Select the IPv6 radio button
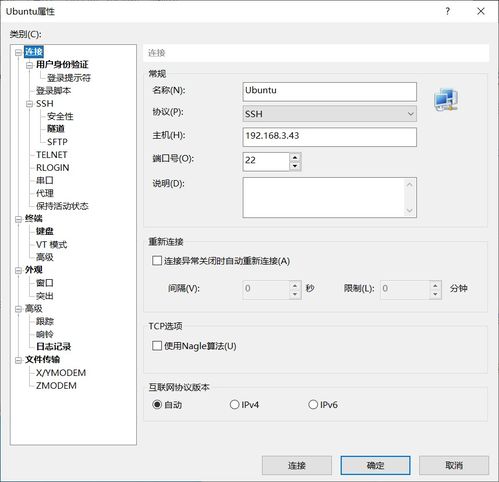Screen dimensions: 499x482 click(313, 405)
